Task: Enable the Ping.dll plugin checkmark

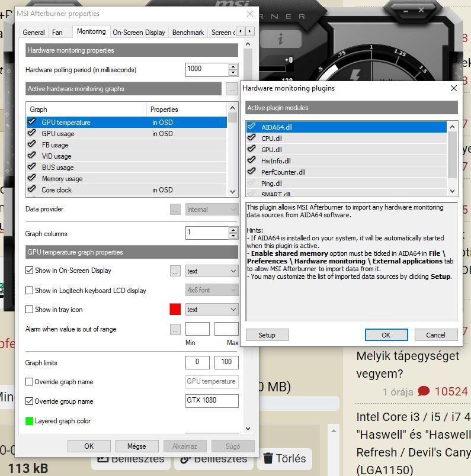Action: coord(251,183)
